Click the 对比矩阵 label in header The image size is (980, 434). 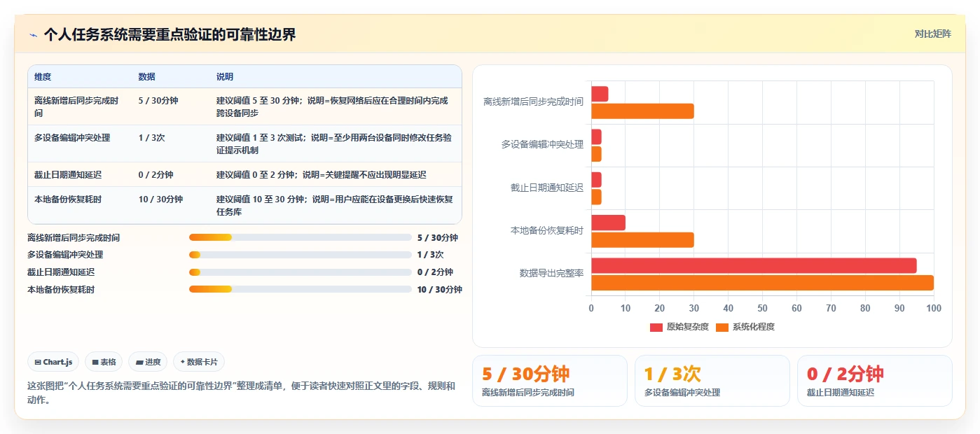(x=932, y=34)
